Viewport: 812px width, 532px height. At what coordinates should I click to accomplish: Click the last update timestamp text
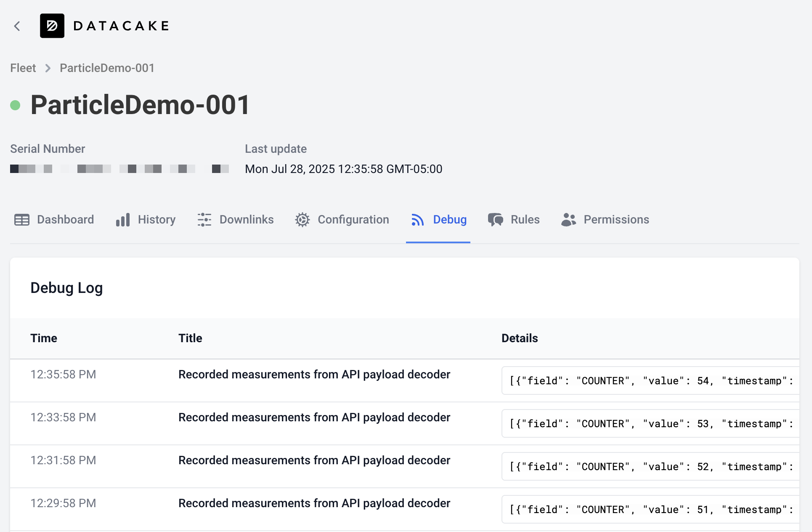coord(344,169)
